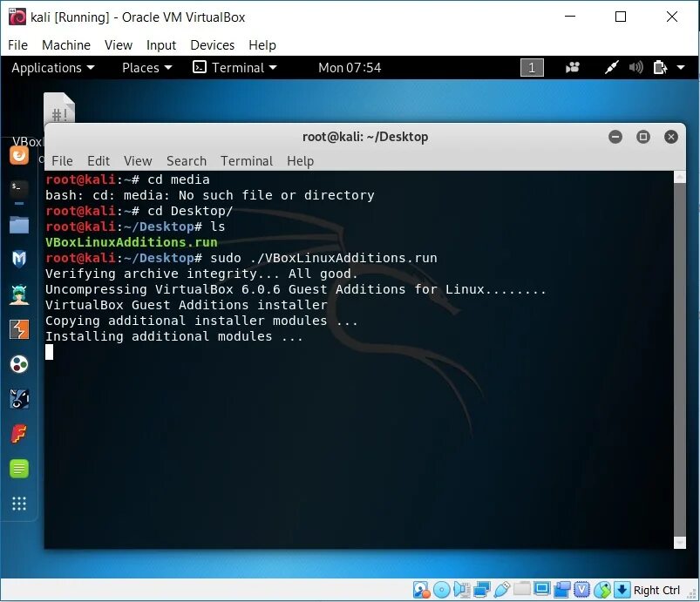Click the audio indicator in VirtualBox status bar
700x602 pixels.
(462, 590)
